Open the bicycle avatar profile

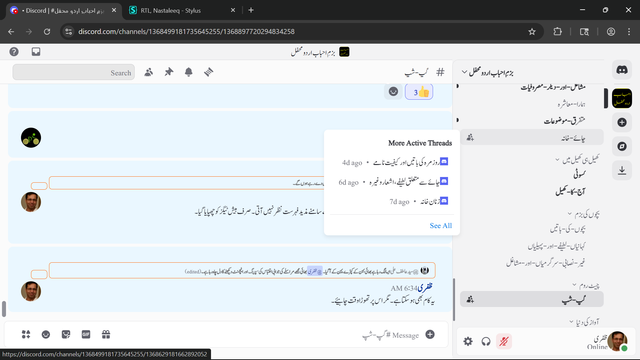point(31,138)
